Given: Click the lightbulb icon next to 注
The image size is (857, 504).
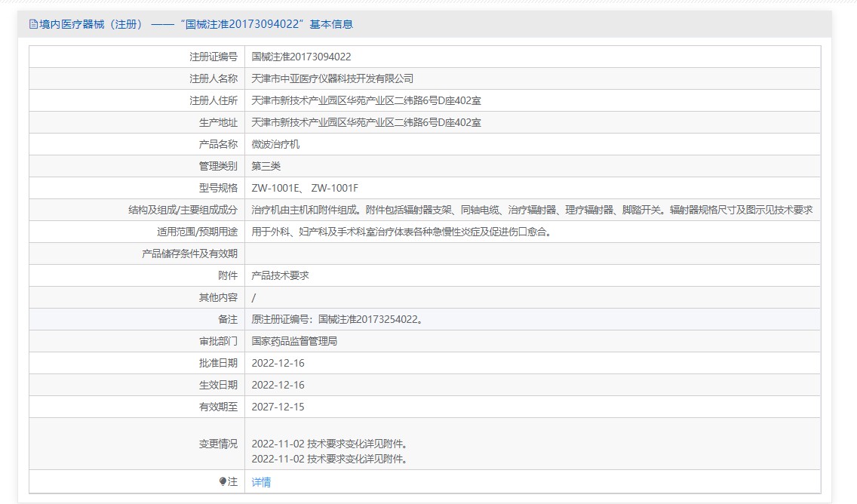Looking at the screenshot, I should click(223, 481).
